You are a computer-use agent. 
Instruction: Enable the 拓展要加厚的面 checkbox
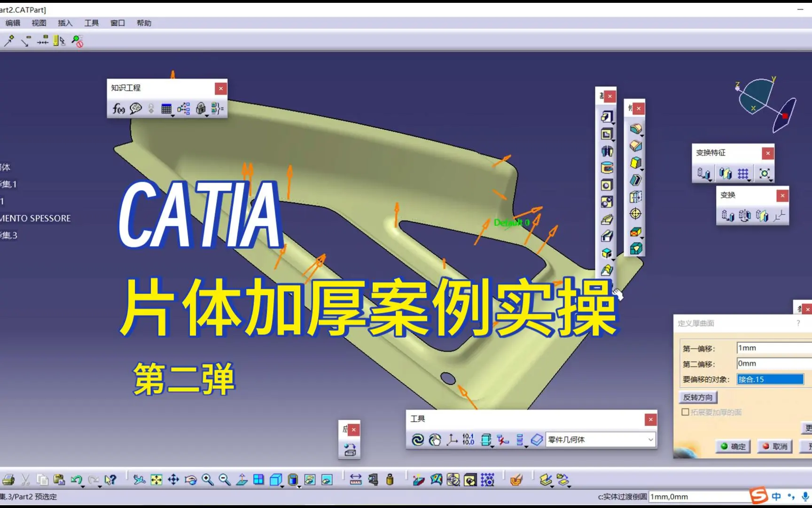coord(685,412)
